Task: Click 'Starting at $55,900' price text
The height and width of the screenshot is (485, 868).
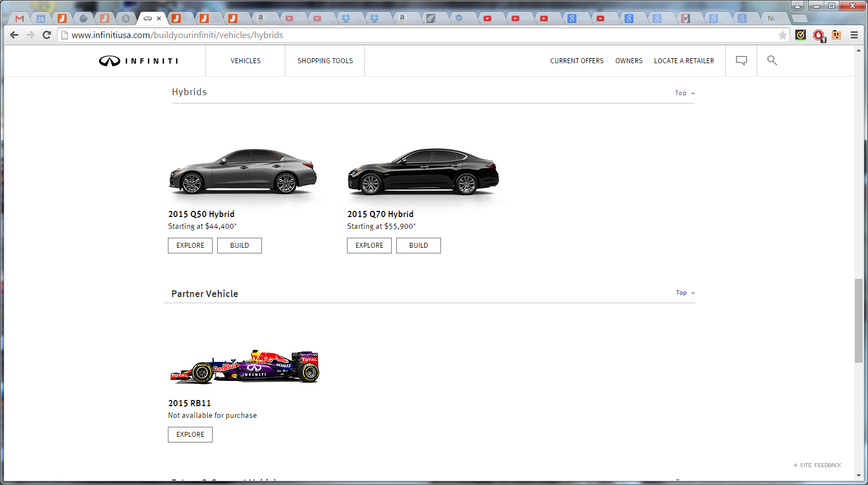Action: pyautogui.click(x=382, y=227)
